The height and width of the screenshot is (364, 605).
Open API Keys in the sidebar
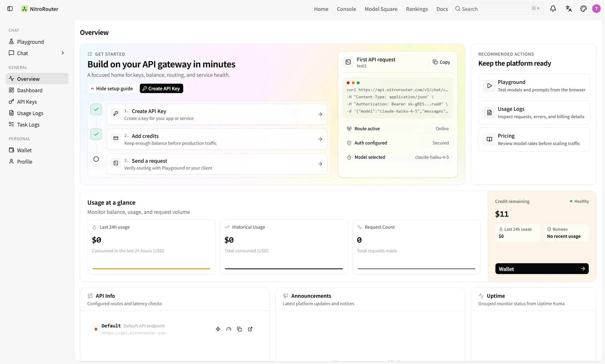pos(37,102)
